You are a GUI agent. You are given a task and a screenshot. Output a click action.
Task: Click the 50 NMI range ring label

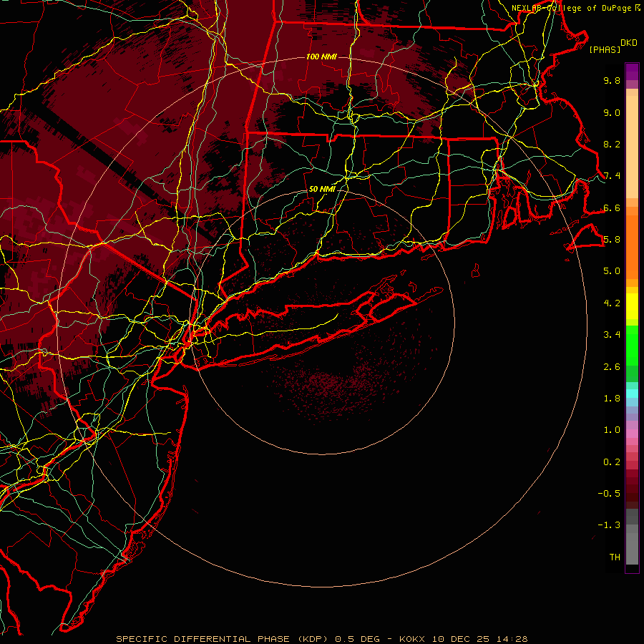coord(322,190)
